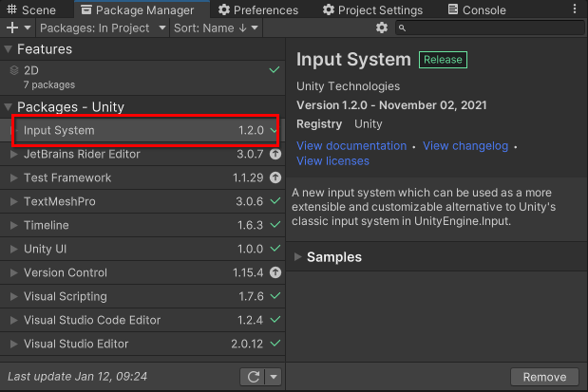Select the 2D feature set row

[142, 78]
